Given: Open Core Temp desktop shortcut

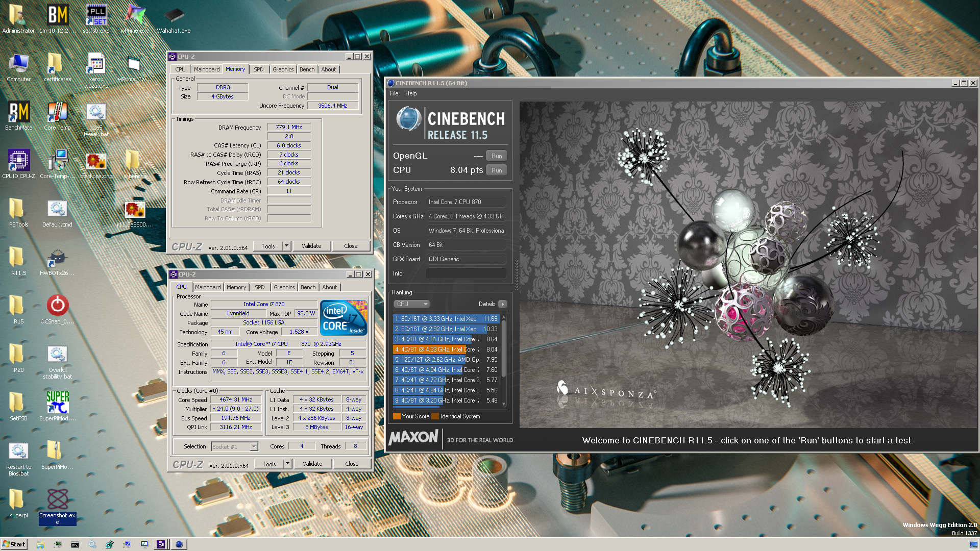Looking at the screenshot, I should (x=57, y=115).
